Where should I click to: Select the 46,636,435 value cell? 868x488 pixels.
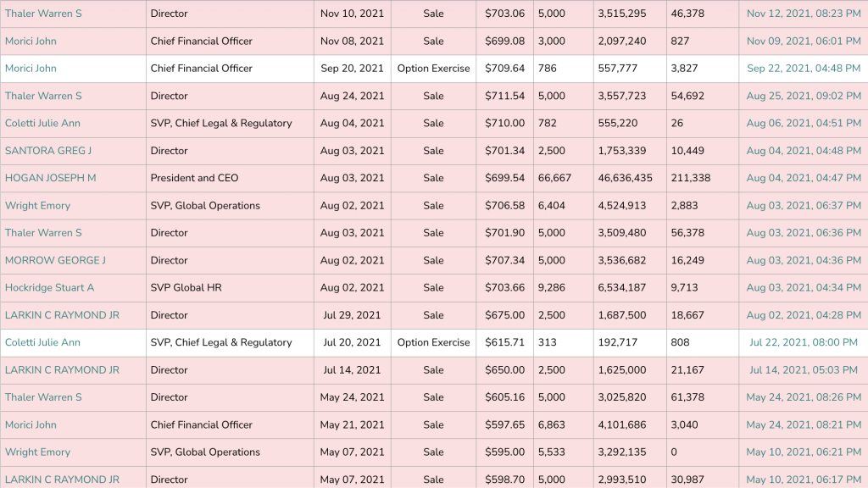(x=625, y=178)
